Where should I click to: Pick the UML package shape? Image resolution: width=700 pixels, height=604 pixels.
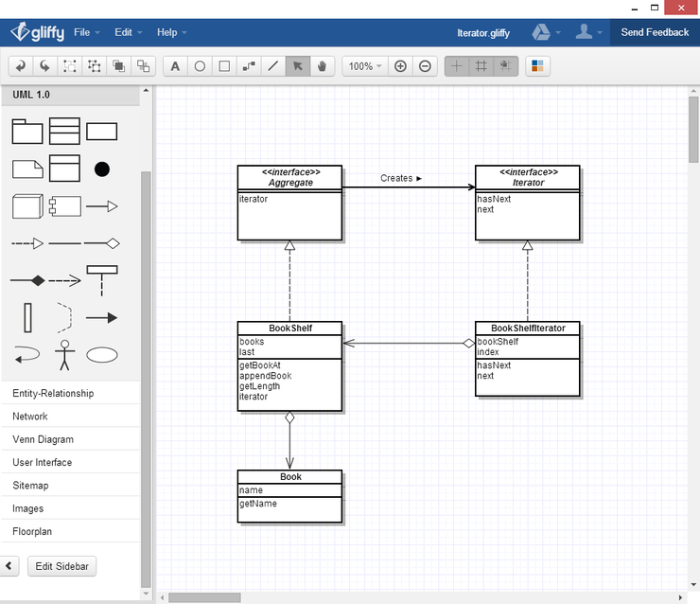click(x=27, y=132)
